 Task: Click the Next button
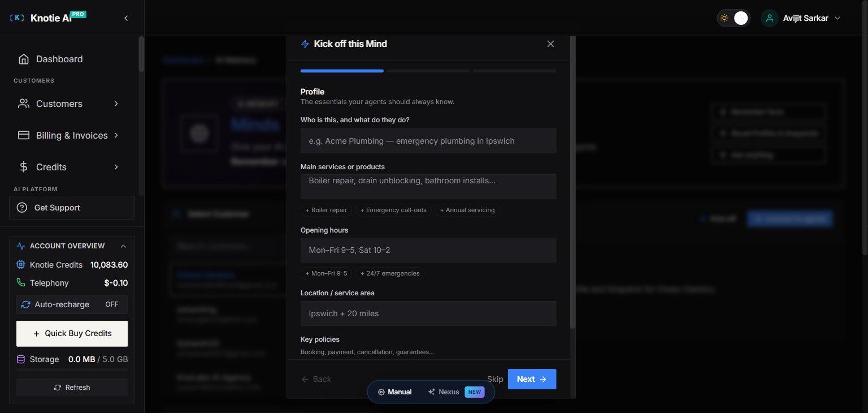coord(532,379)
